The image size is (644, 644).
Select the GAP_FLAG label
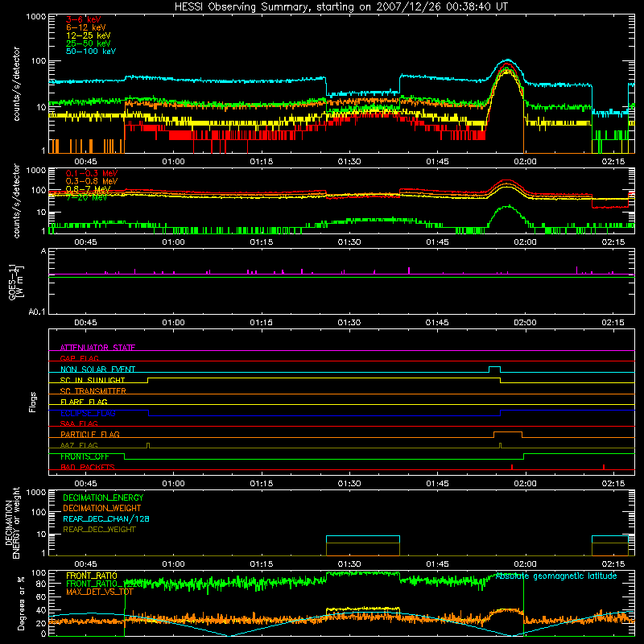(79, 358)
